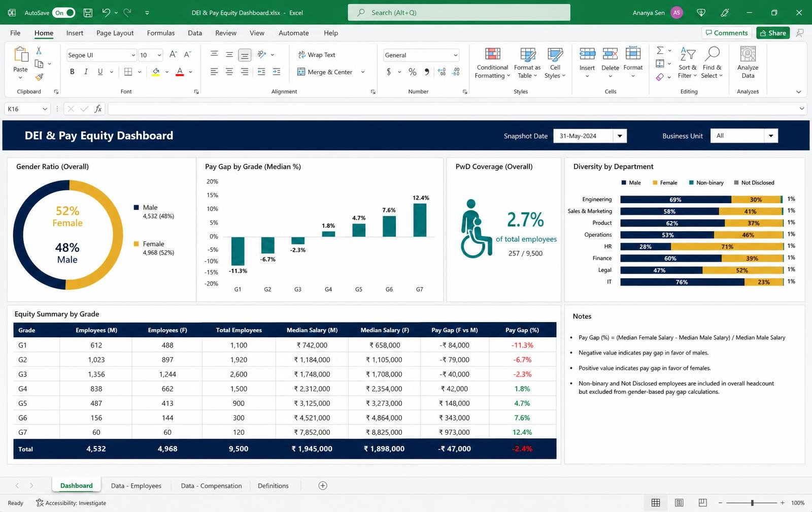
Task: Click the Format Painter brush icon
Action: coord(39,77)
